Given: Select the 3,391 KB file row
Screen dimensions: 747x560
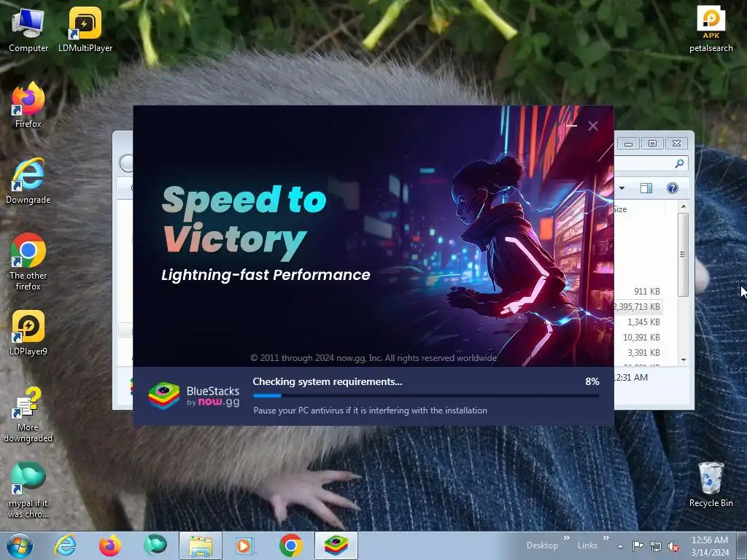Looking at the screenshot, I should [638, 352].
